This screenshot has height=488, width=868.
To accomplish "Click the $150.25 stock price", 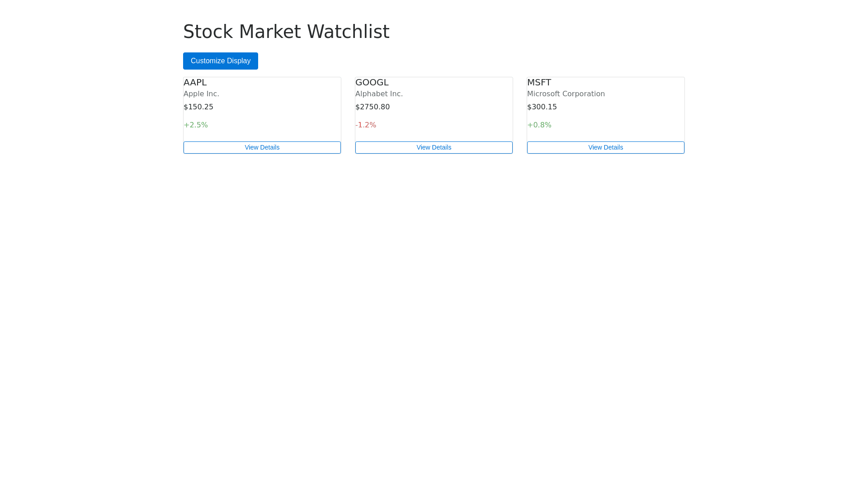I will click(x=198, y=107).
